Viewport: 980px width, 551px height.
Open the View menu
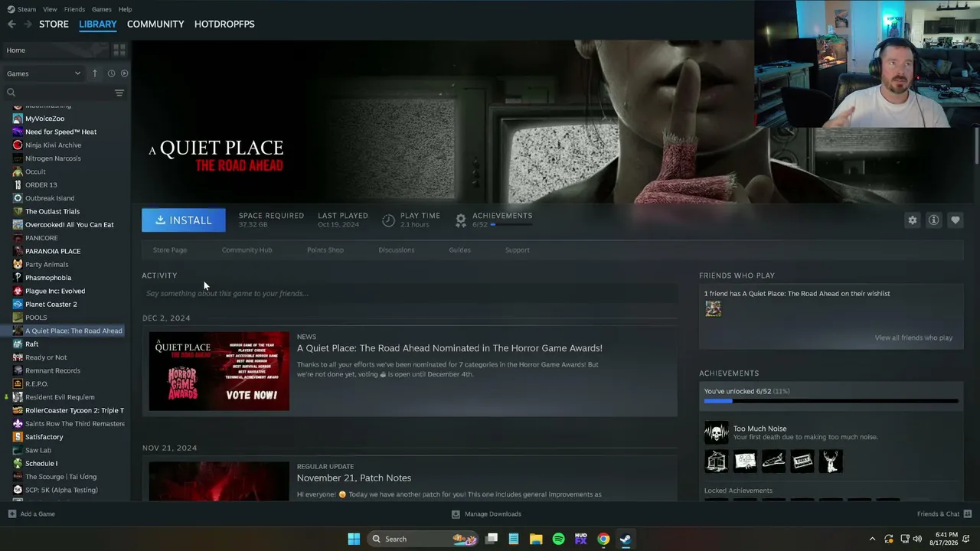(50, 9)
